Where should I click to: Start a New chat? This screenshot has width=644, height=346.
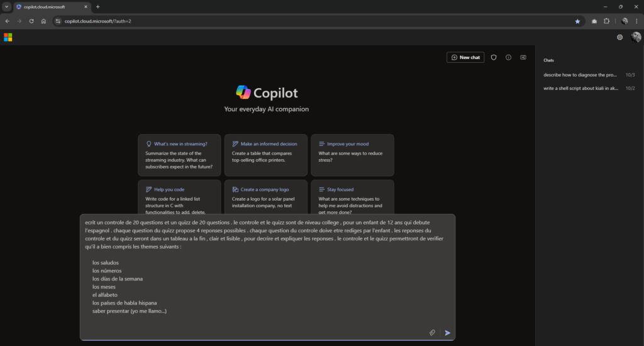tap(465, 57)
